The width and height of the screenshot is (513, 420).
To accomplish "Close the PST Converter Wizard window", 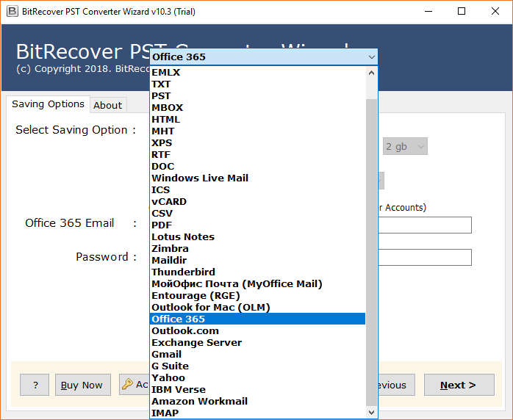I will point(495,12).
